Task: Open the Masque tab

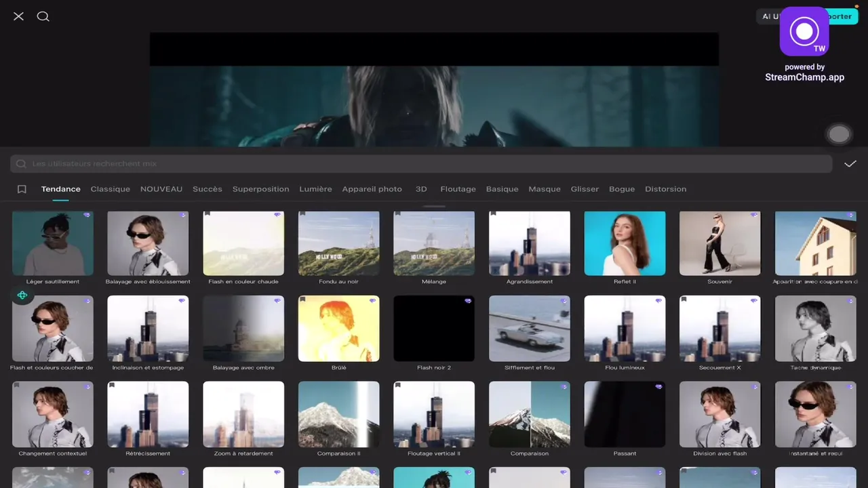Action: pyautogui.click(x=545, y=189)
